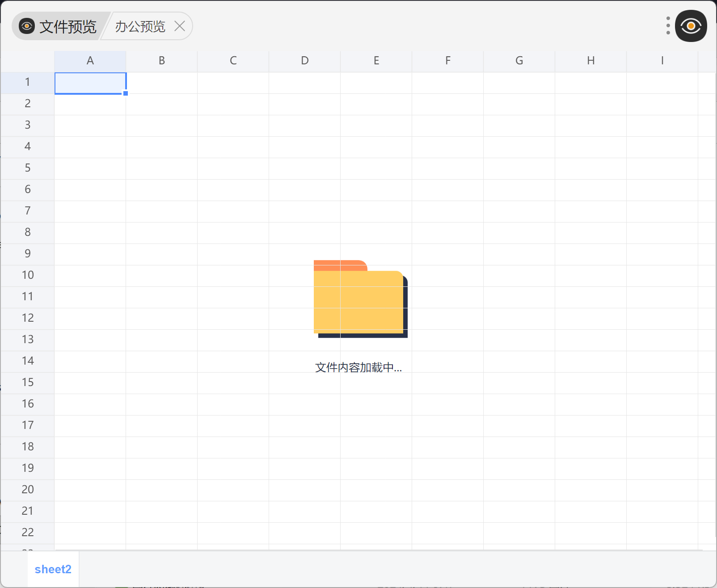Click the fill handle of cell A1
The width and height of the screenshot is (717, 588).
(x=126, y=93)
